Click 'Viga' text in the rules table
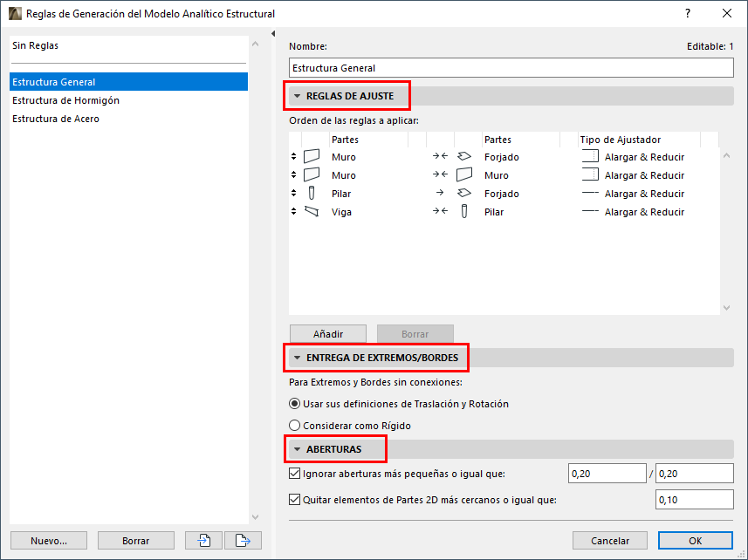 341,212
